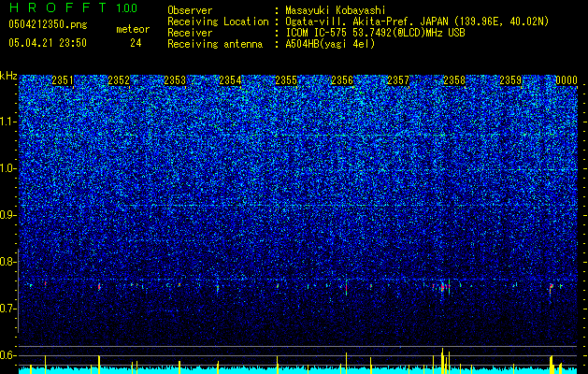
Task: Click the kHz axis unit label
Action: coord(8,76)
